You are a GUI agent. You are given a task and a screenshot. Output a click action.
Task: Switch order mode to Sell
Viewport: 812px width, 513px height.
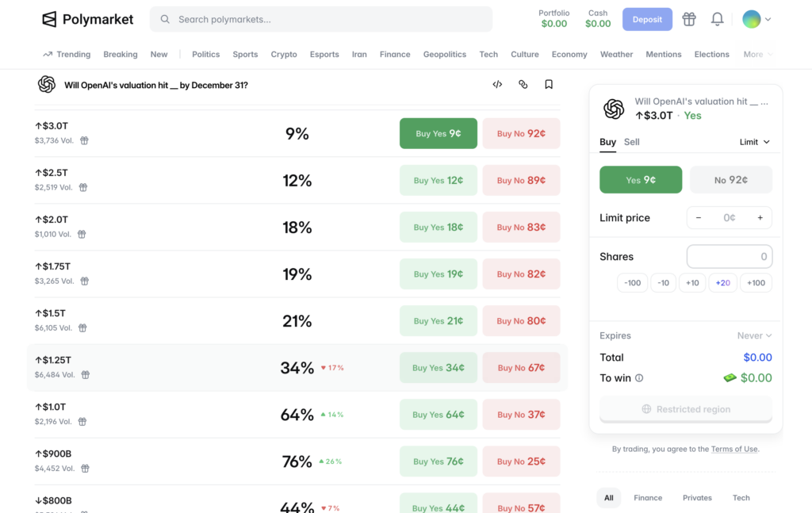631,142
